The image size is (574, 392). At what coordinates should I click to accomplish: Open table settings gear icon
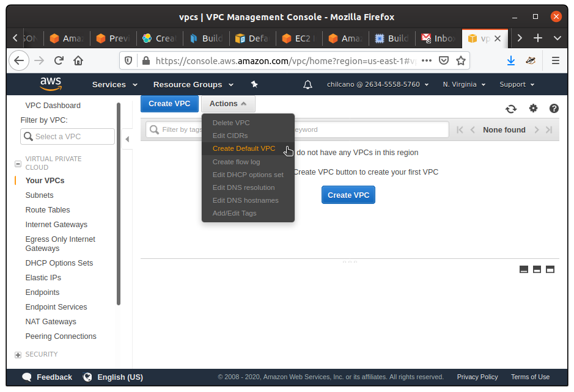tap(534, 108)
